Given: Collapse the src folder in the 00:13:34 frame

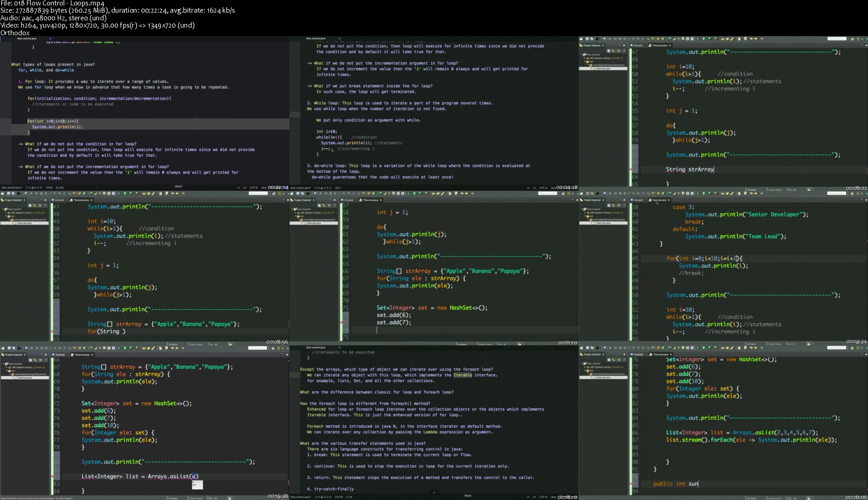Looking at the screenshot, I should (585, 216).
